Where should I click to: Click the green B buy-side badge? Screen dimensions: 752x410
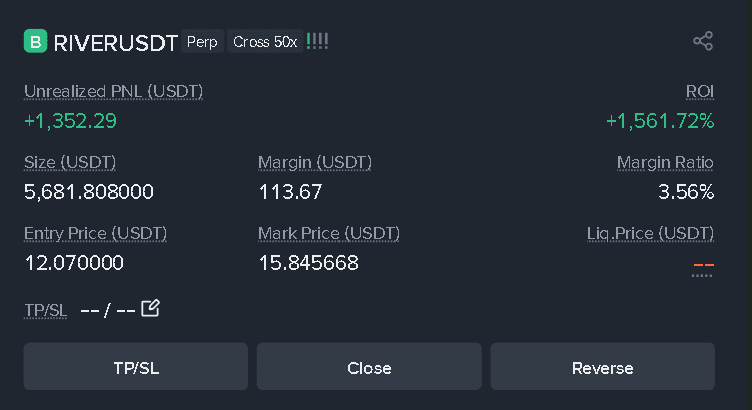[x=35, y=41]
